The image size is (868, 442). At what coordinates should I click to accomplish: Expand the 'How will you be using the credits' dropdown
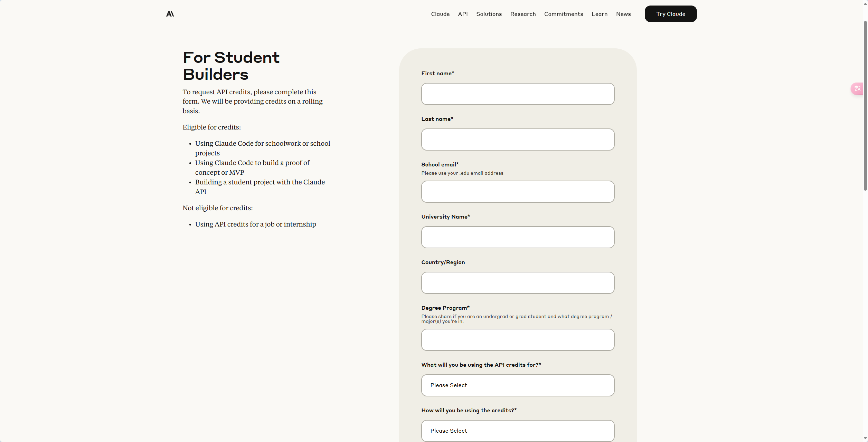click(518, 431)
